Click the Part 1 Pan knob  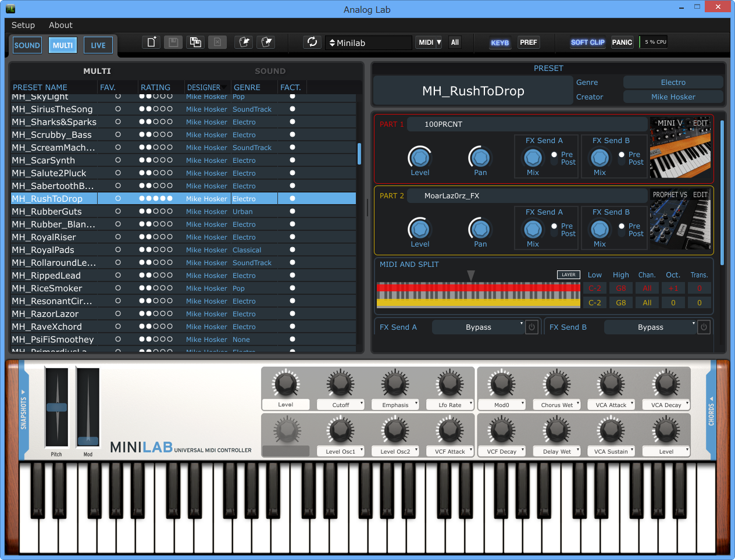pyautogui.click(x=480, y=157)
